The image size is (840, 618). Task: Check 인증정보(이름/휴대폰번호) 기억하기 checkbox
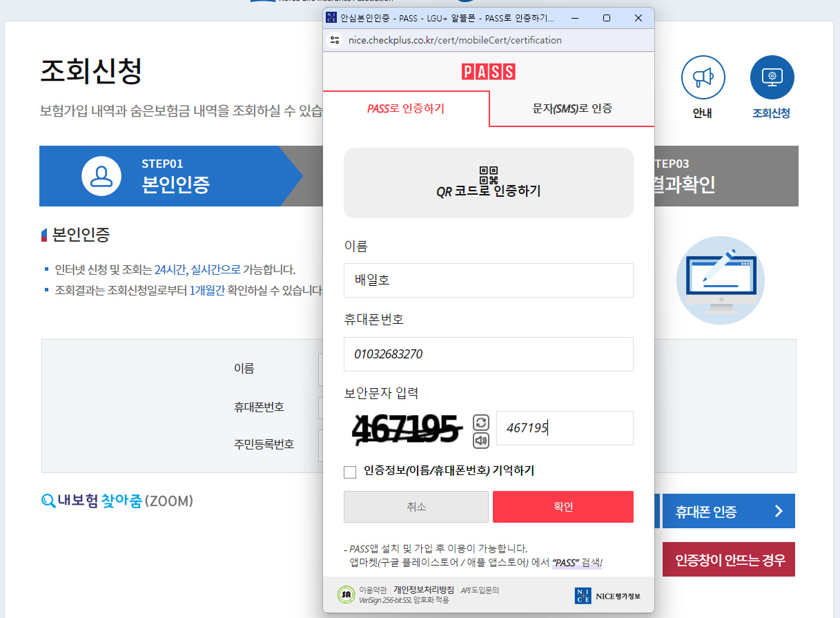[350, 472]
